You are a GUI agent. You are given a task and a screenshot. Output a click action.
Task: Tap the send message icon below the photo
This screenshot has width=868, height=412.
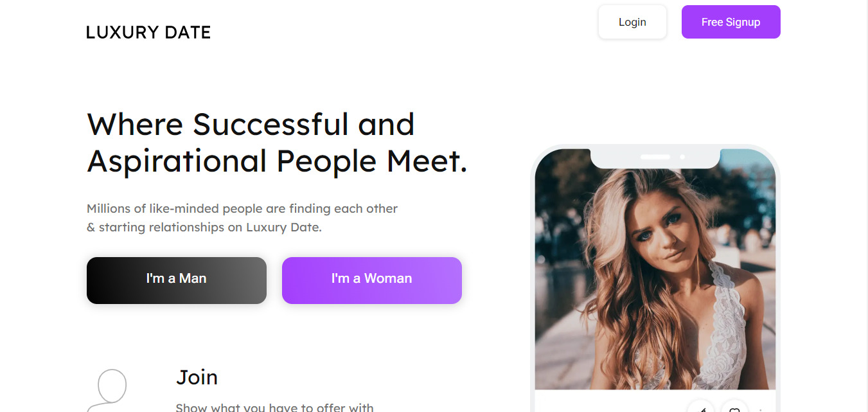coord(701,408)
